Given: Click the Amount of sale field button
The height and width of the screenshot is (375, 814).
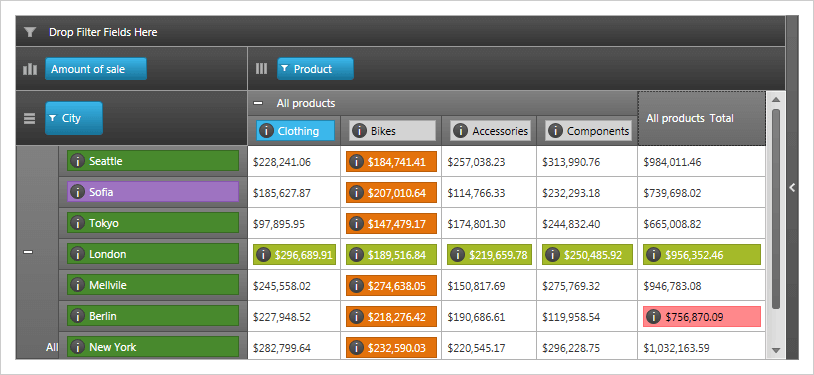Looking at the screenshot, I should click(x=96, y=69).
